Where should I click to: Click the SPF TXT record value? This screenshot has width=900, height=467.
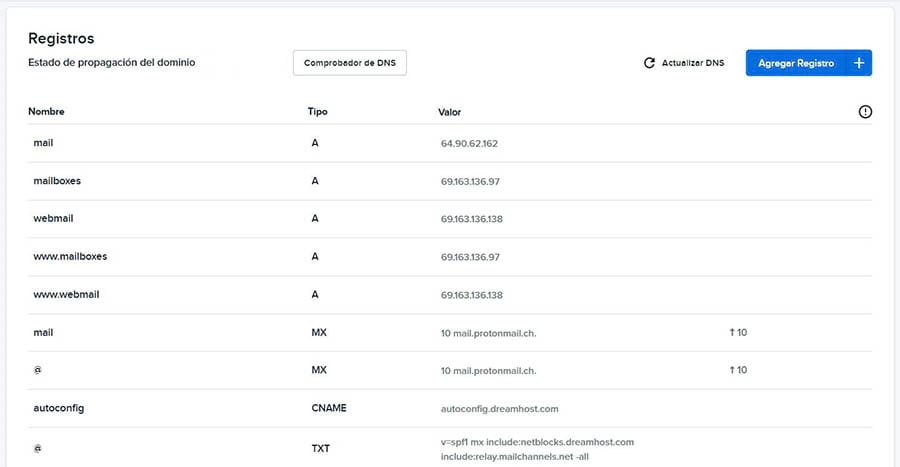point(537,449)
